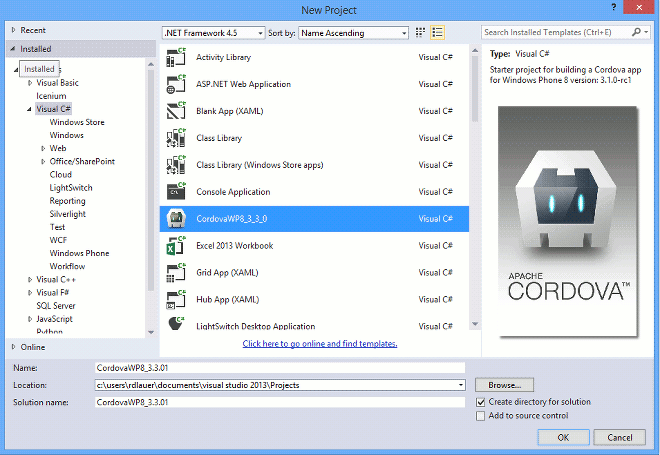
Task: Select the WCF tree item
Action: pos(58,240)
